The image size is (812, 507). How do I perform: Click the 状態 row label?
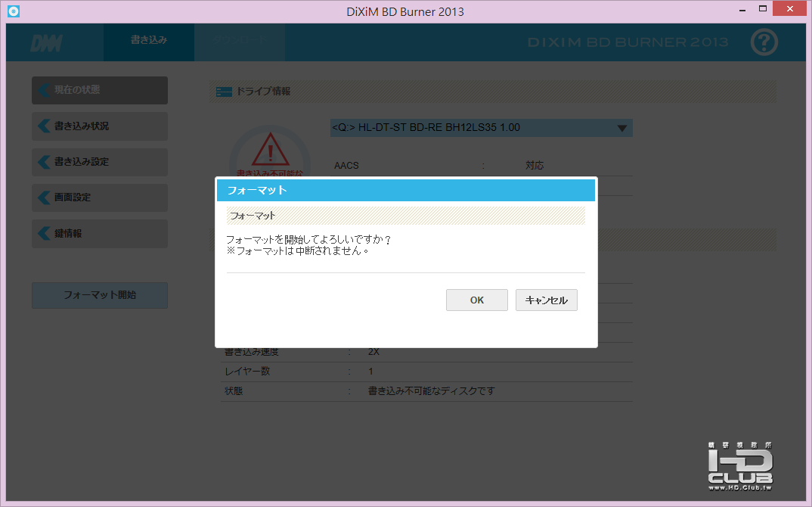[x=234, y=391]
